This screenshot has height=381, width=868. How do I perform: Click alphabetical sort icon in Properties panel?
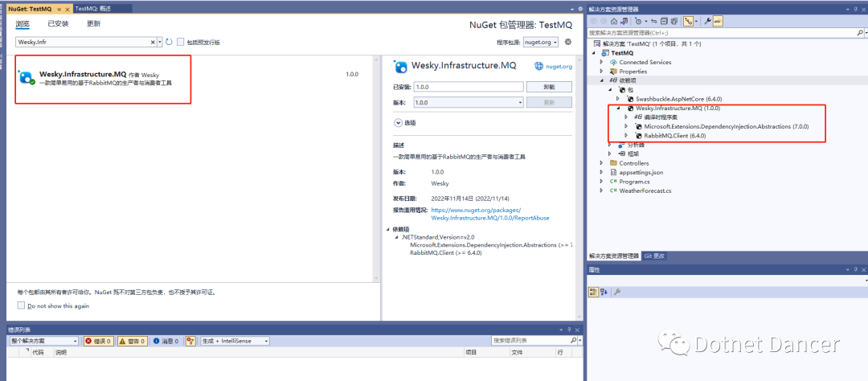click(604, 291)
